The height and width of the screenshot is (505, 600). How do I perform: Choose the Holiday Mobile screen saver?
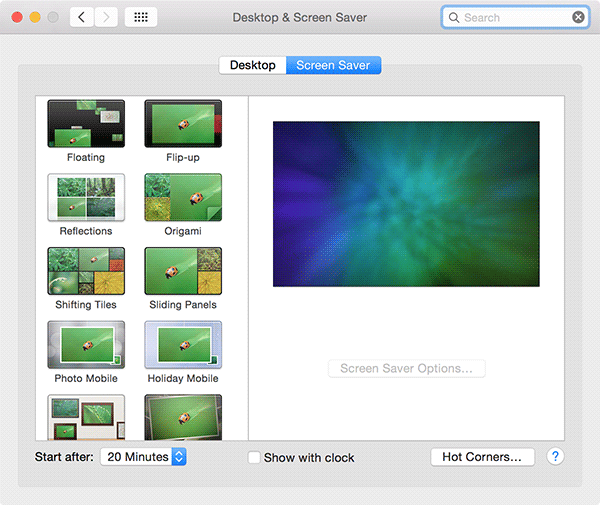click(x=183, y=345)
